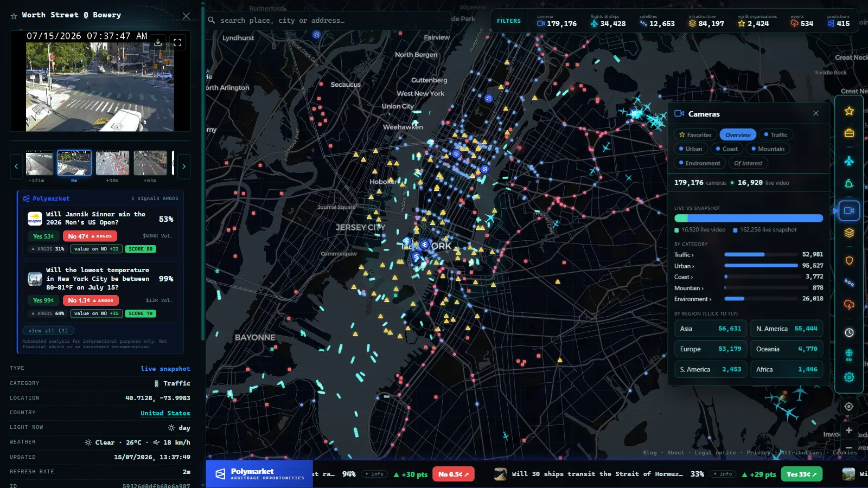Toggle Environment filter chip in Cameras
Image resolution: width=868 pixels, height=488 pixels.
tap(699, 163)
